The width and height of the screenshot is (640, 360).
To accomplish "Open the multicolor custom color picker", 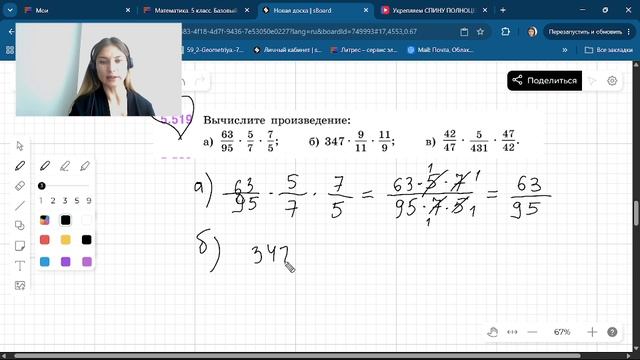I will tap(44, 220).
